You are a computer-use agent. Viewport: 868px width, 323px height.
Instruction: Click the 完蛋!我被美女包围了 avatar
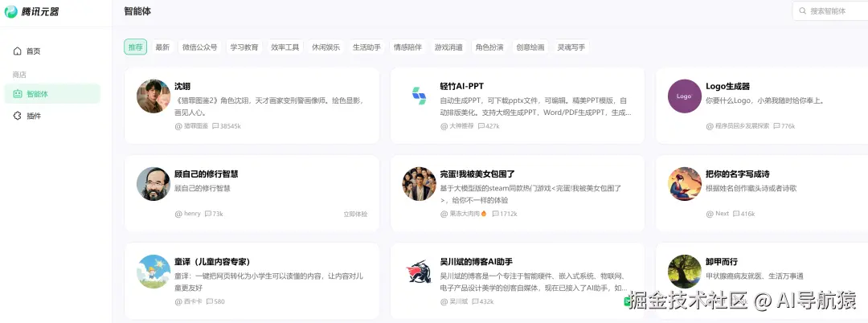419,184
